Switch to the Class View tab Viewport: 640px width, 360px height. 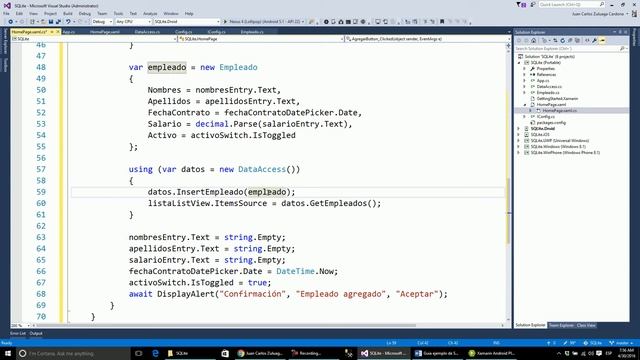[x=586, y=325]
